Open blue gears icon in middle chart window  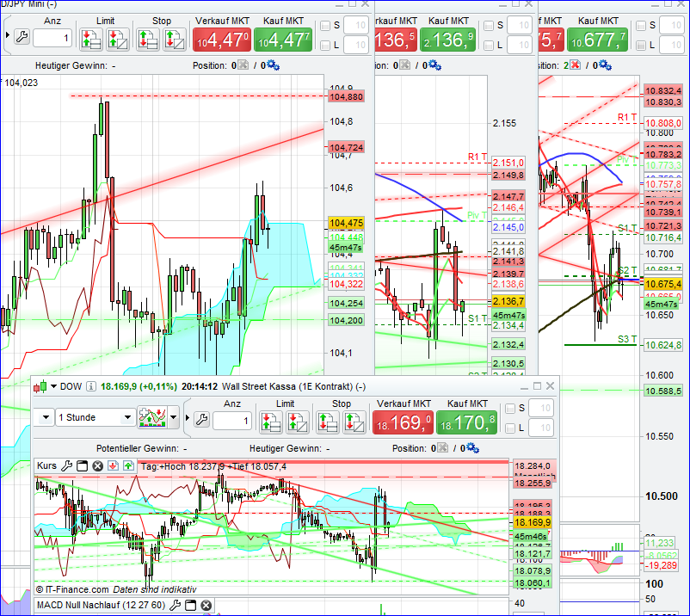(x=434, y=65)
